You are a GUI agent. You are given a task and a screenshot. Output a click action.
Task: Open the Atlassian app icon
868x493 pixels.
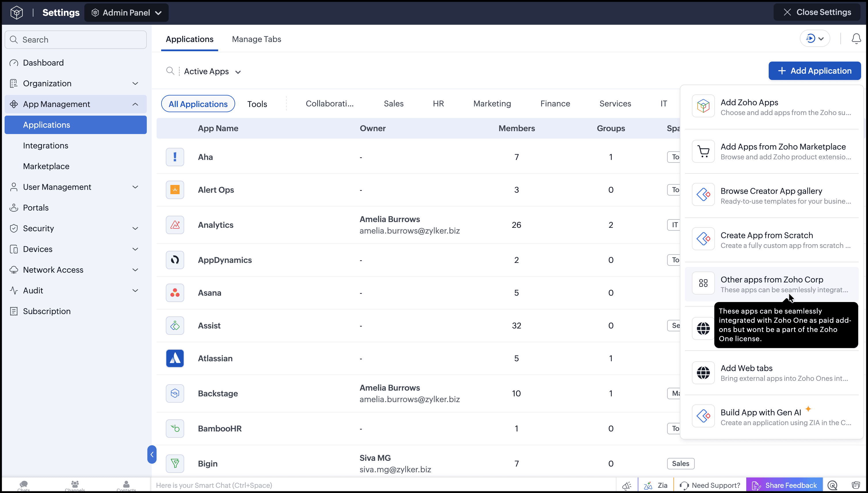click(x=175, y=358)
